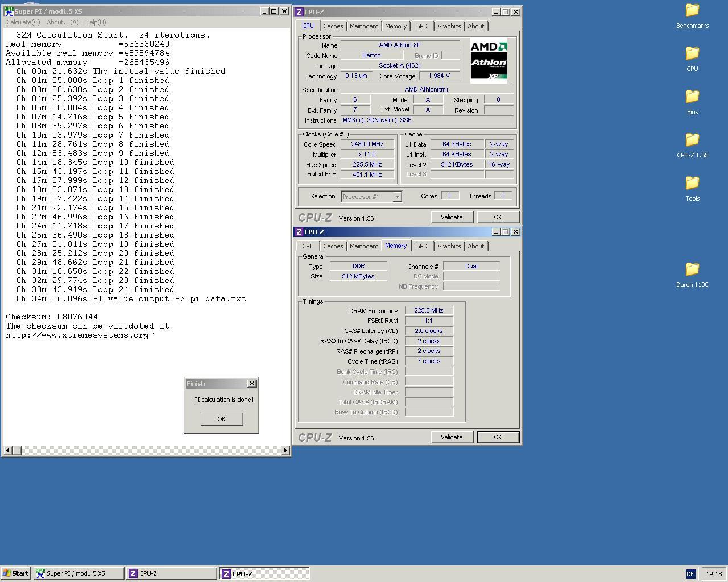
Task: Close the Finish dialog with X
Action: point(252,384)
